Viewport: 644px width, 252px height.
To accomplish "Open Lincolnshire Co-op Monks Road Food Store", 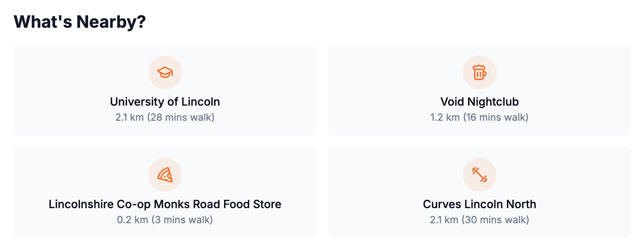I will 165,204.
